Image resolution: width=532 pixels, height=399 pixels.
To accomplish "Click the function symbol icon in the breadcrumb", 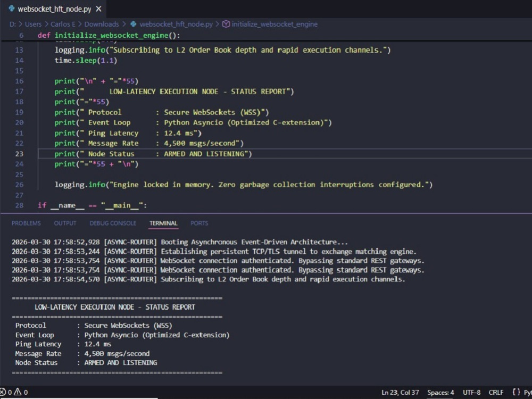I will pos(226,24).
